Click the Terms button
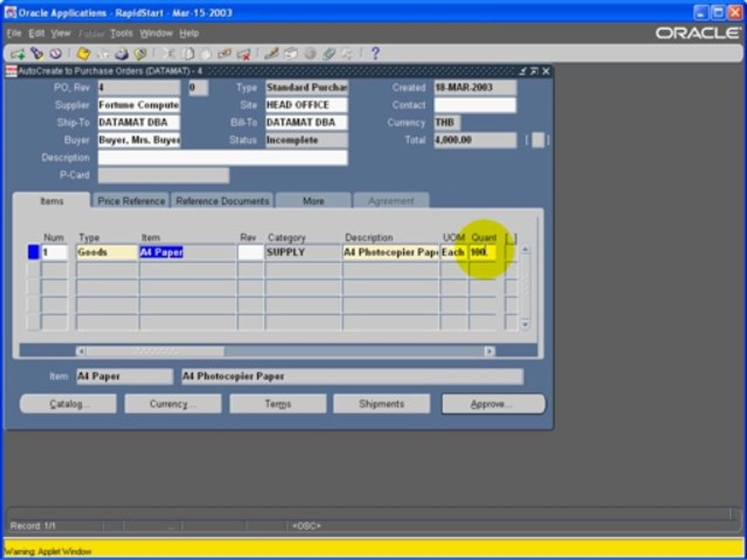Screen dimensions: 747x560 (x=278, y=404)
